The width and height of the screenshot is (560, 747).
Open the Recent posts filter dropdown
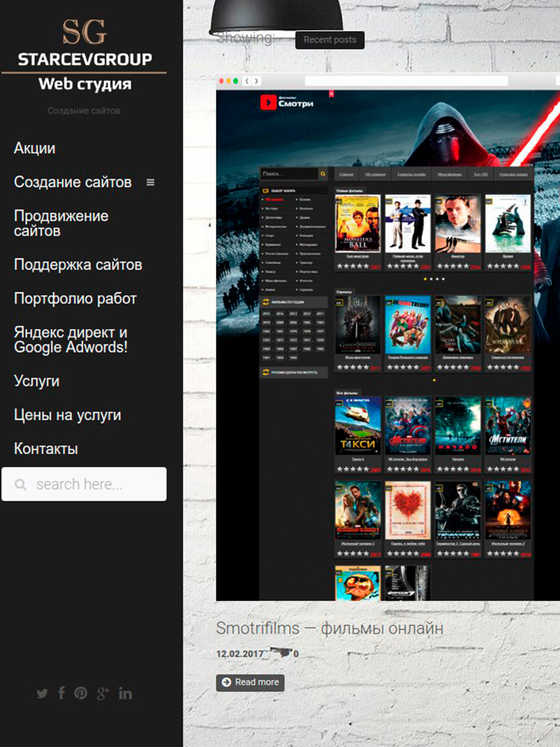pyautogui.click(x=330, y=40)
